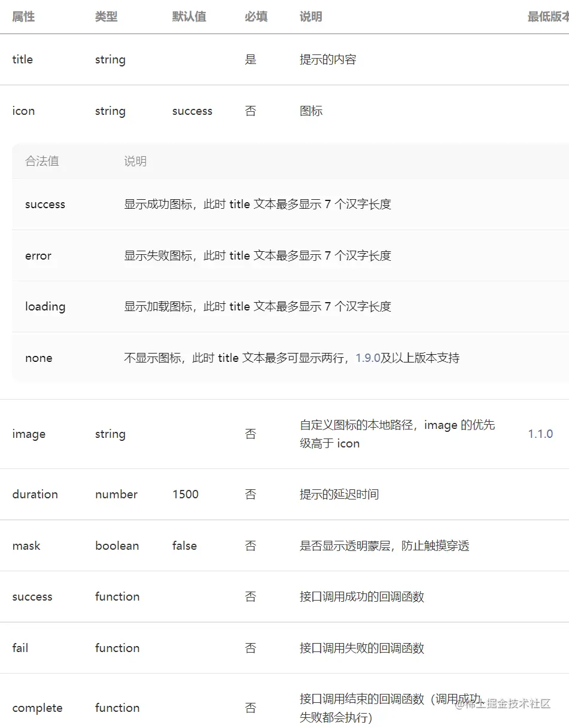569x728 pixels.
Task: Select the description 提示的延迟时间
Action: pos(339,494)
